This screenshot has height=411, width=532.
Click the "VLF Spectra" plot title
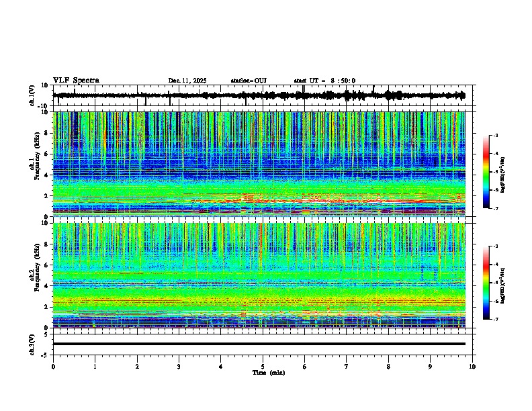coord(76,81)
